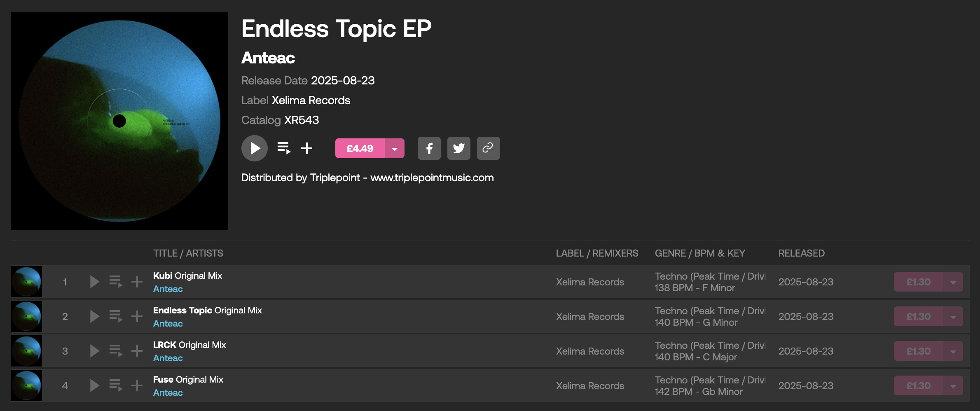Open the Endless Topic Original Mix track title

[x=182, y=311]
